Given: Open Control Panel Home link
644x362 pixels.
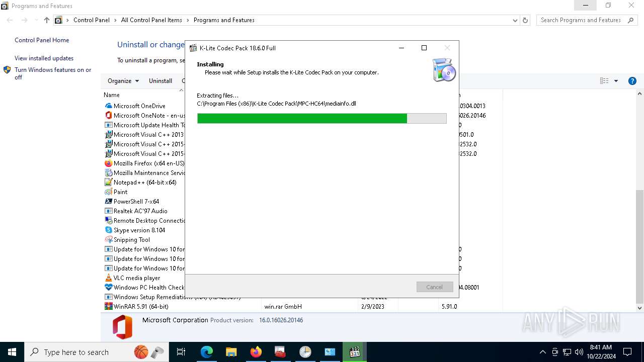Looking at the screenshot, I should [x=42, y=40].
